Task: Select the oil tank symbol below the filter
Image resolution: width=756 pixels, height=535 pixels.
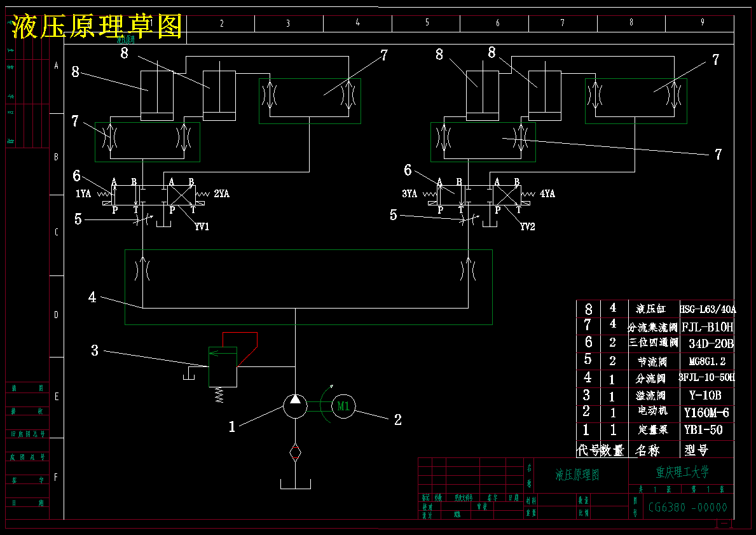Action: click(296, 484)
